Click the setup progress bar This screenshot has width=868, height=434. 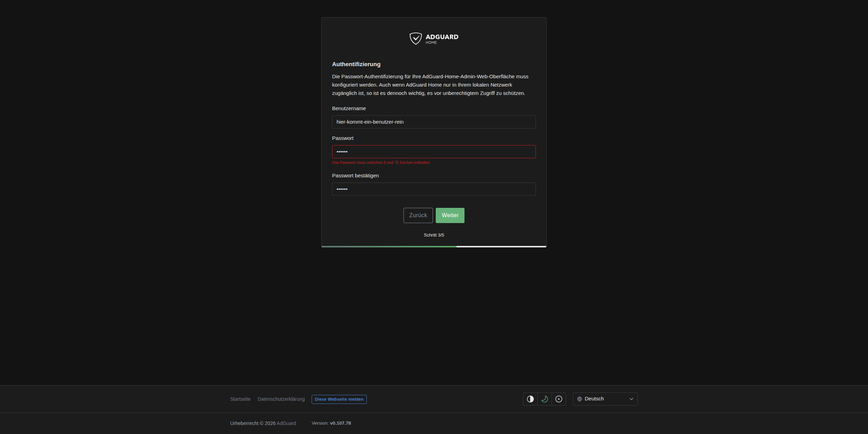coord(434,247)
